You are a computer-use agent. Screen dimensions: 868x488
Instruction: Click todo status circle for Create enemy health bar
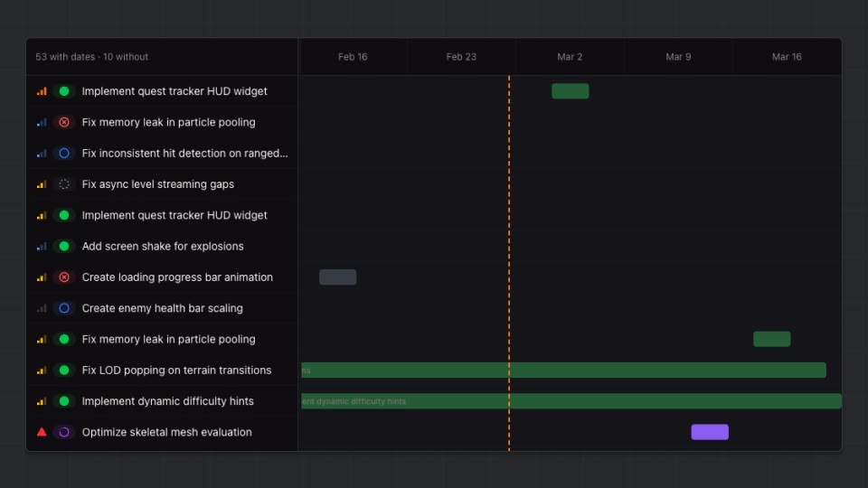(64, 308)
